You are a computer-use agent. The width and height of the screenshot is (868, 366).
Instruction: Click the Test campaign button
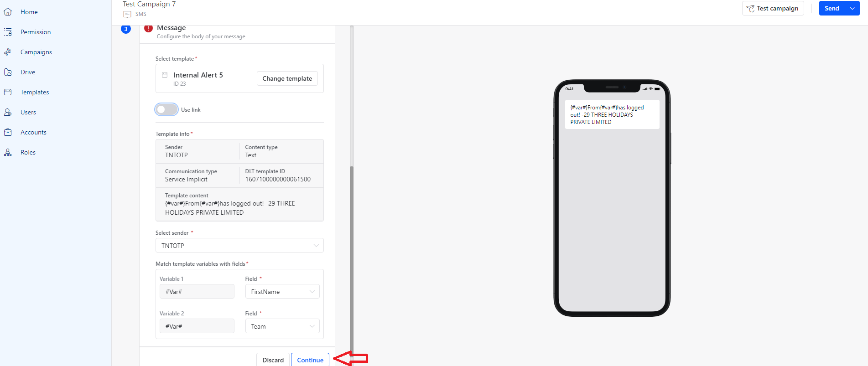click(773, 8)
